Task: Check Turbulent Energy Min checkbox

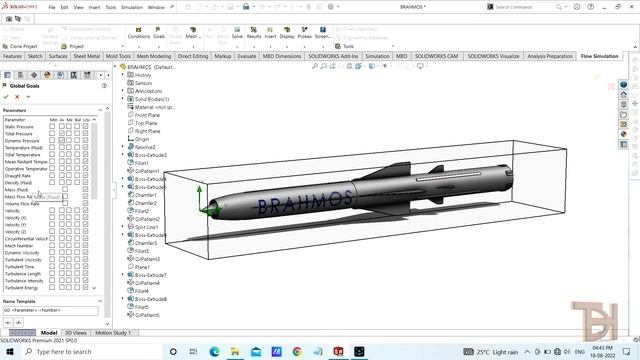Action: click(x=52, y=287)
